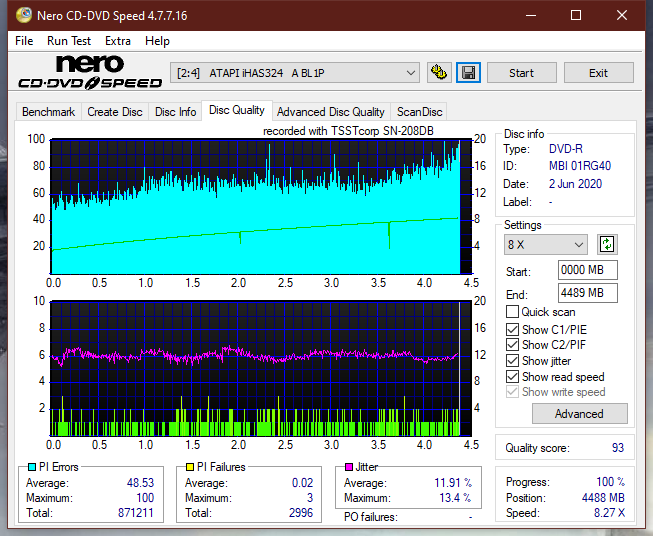Click the Show write speed checkbox
Image resolution: width=653 pixels, height=536 pixels.
click(x=512, y=392)
